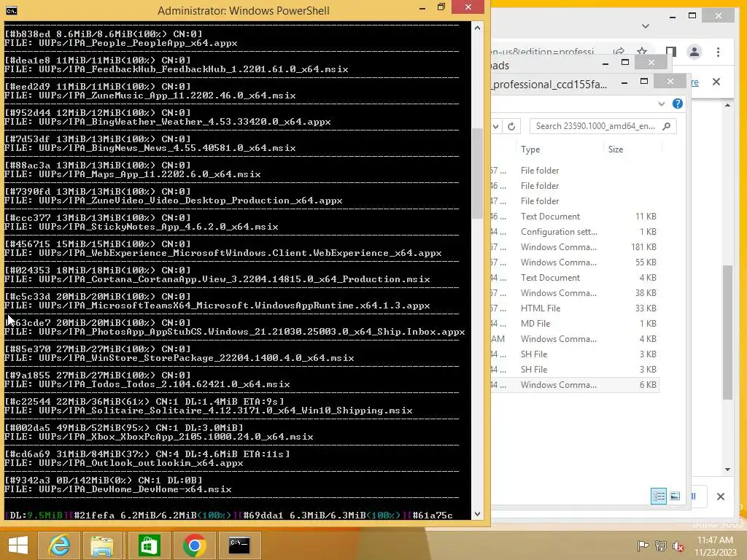Click the PowerShell vertical scrollbar thumb
The height and width of the screenshot is (560, 747).
[477, 174]
